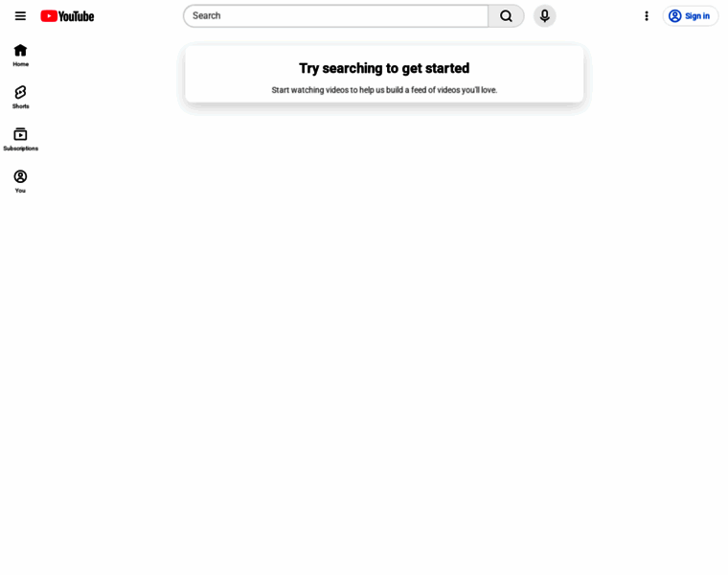Start voice search with microphone icon

point(545,16)
